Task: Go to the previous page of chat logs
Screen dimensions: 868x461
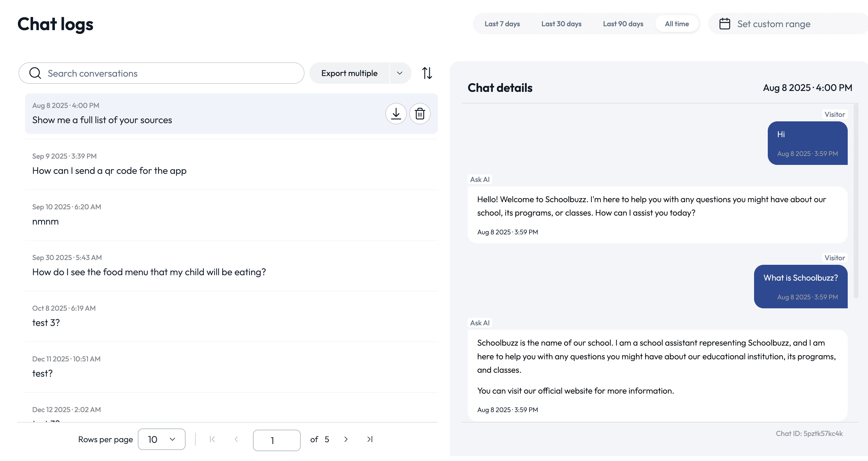Action: (236, 439)
